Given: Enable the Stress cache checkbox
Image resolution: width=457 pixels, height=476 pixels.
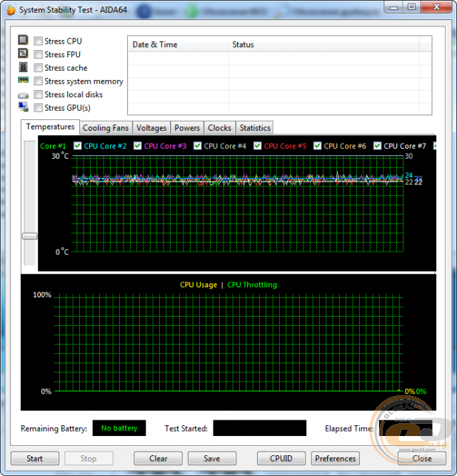Looking at the screenshot, I should (x=39, y=68).
